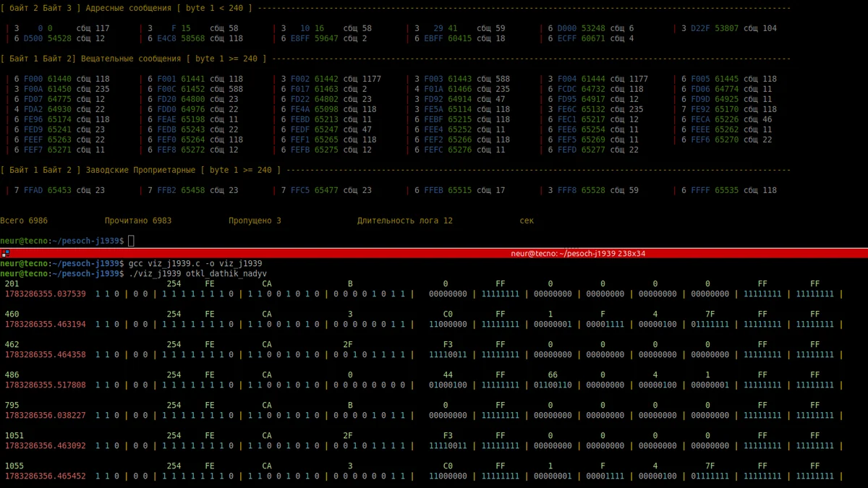Open the terminal grouping icon on red titlebar

coord(4,254)
